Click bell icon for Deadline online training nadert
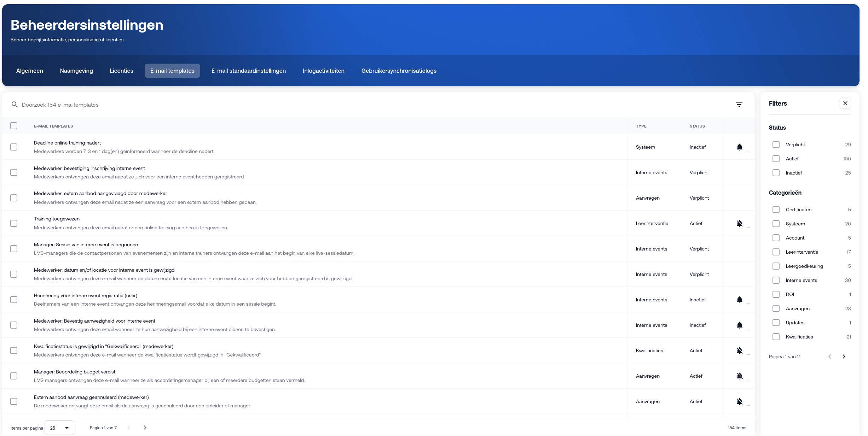The image size is (868, 436). pos(739,147)
